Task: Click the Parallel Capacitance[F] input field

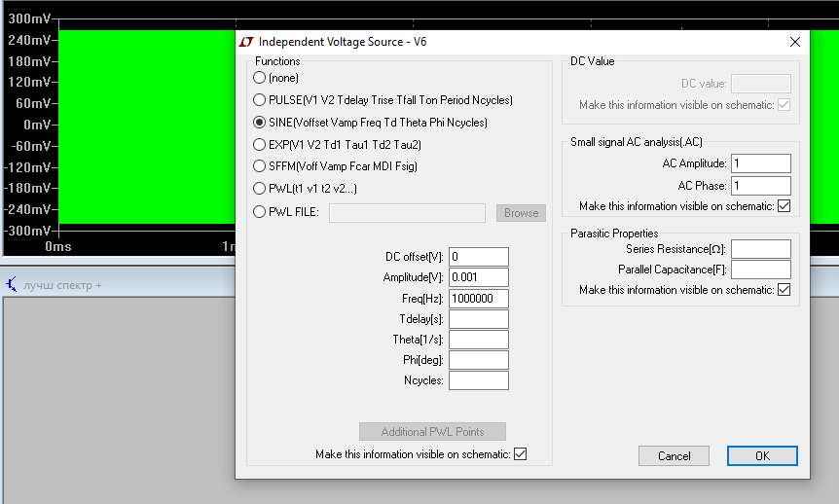Action: click(761, 270)
